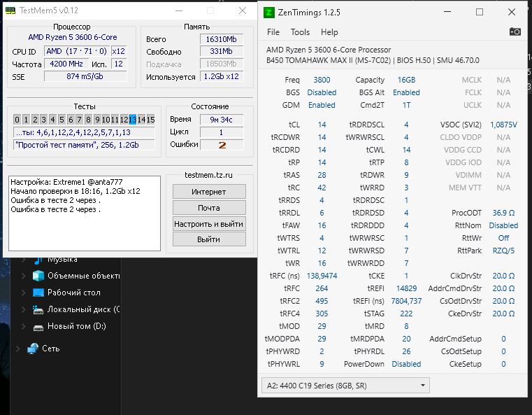Click the AMD Ryzen 5 3600 6-Core label in TestMem5
Viewport: 532px width, 415px height.
pyautogui.click(x=72, y=37)
